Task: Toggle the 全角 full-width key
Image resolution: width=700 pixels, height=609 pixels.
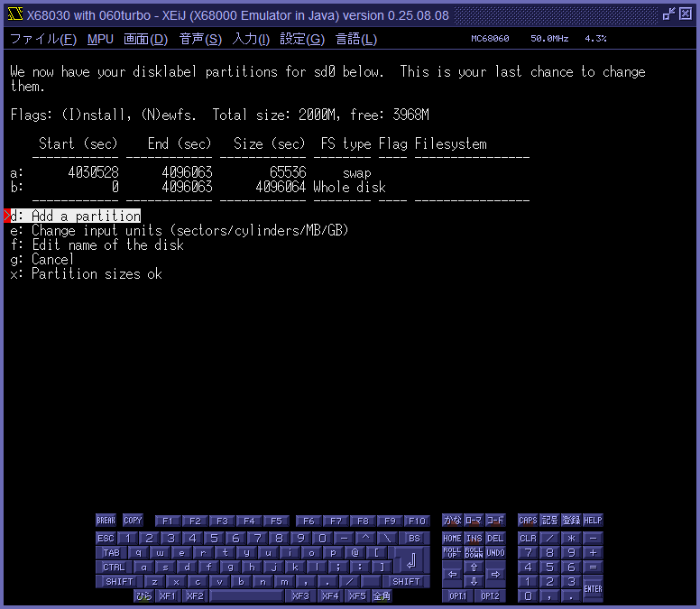Action: [382, 595]
